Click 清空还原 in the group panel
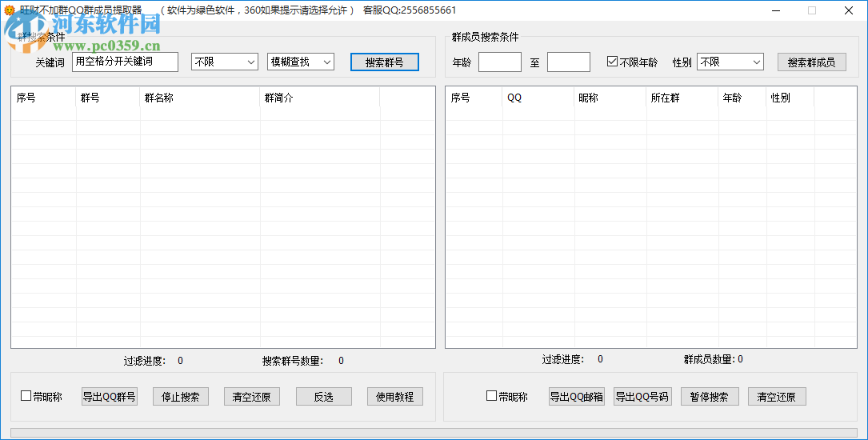 (252, 396)
